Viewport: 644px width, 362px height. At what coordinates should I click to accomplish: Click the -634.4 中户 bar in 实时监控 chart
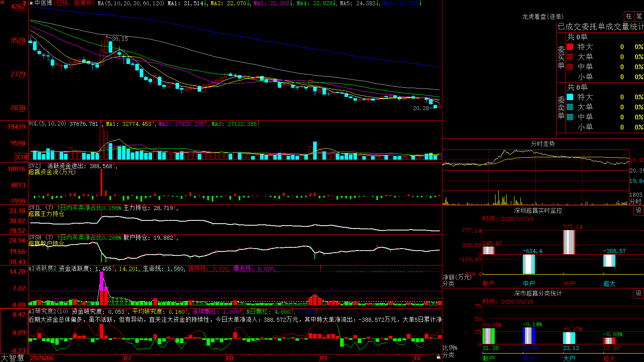[529, 264]
